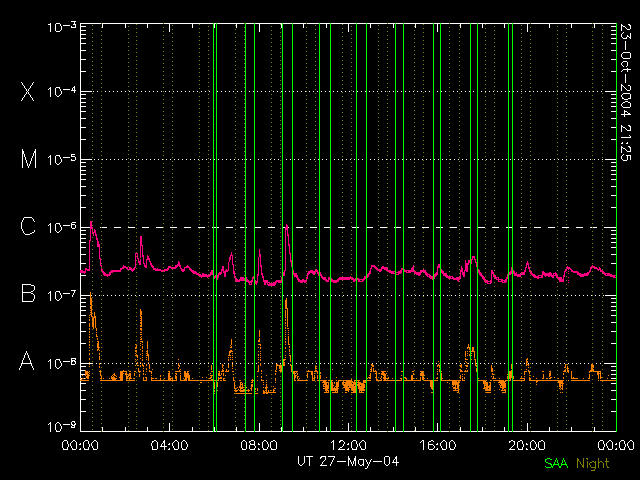This screenshot has height=480, width=640.
Task: Click the 10⁻⁸ y-axis tick label
Action: 62,363
